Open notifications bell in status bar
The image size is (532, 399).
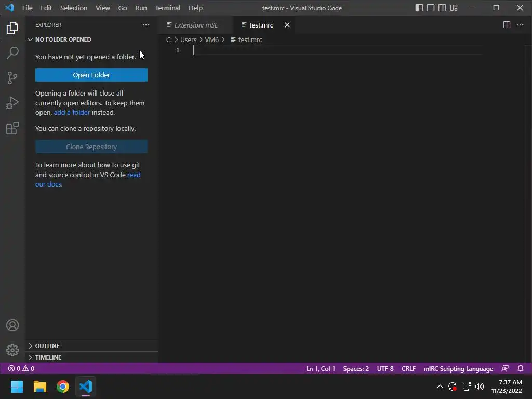click(x=521, y=368)
